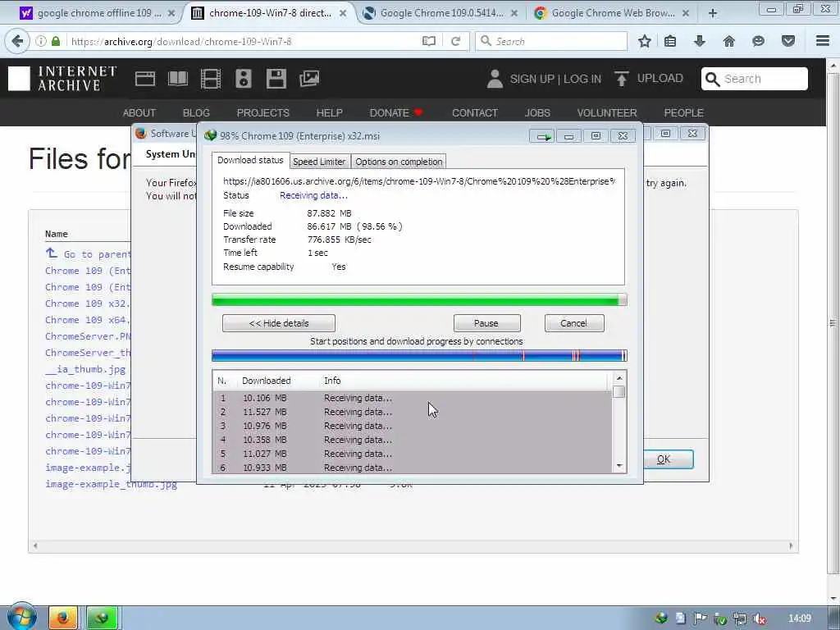
Task: Open the chat smiley toolbar icon
Action: (758, 41)
